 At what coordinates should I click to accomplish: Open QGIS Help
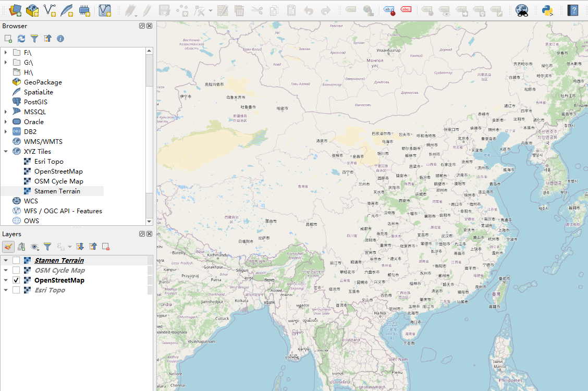click(572, 9)
